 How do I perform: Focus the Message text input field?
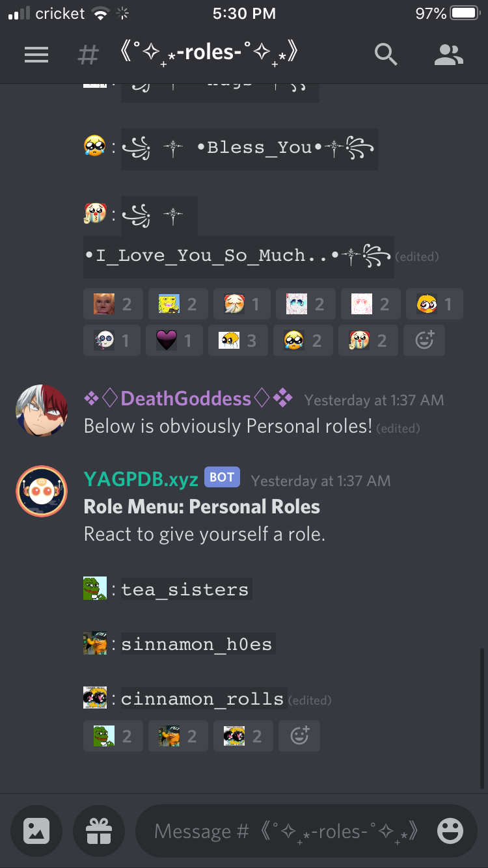click(x=286, y=831)
